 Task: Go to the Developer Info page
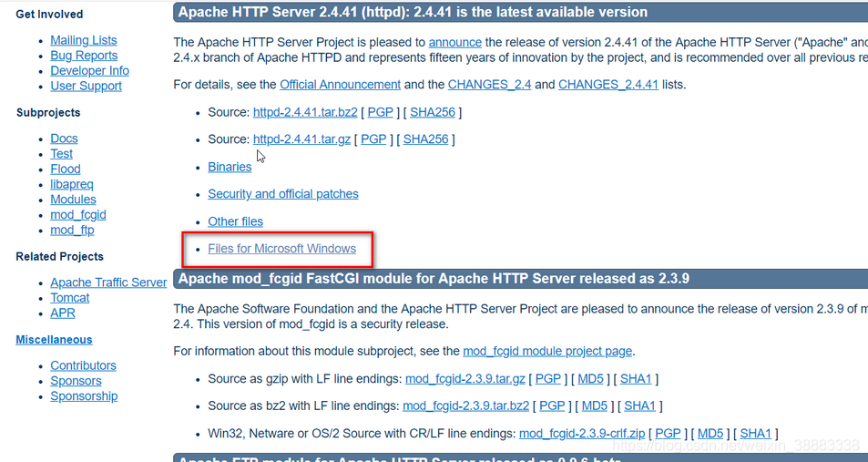click(89, 70)
